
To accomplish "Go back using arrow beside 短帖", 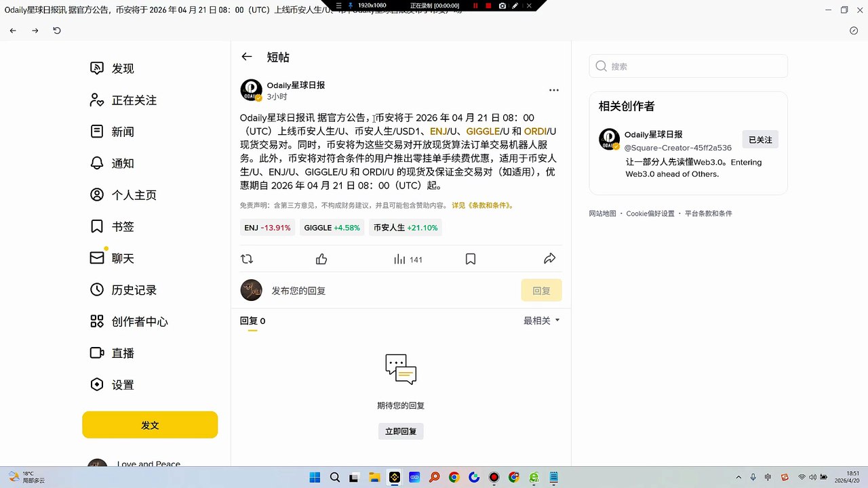I will [x=247, y=57].
